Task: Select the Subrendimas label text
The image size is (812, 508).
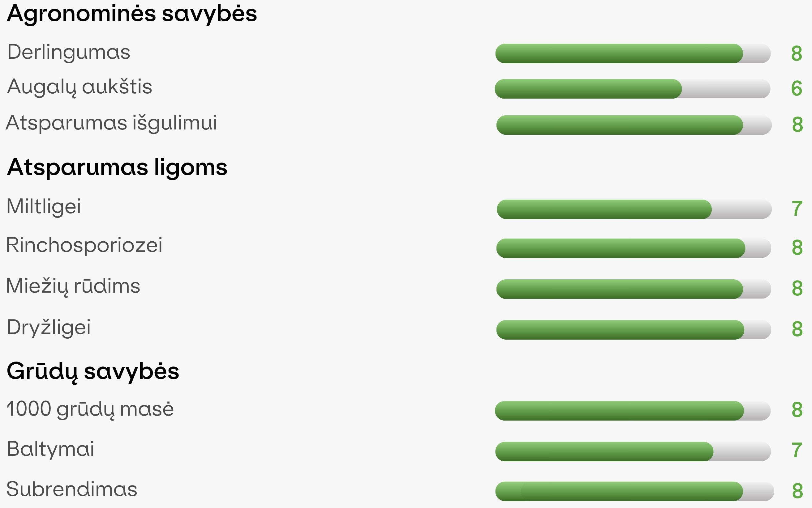Action: pyautogui.click(x=72, y=489)
